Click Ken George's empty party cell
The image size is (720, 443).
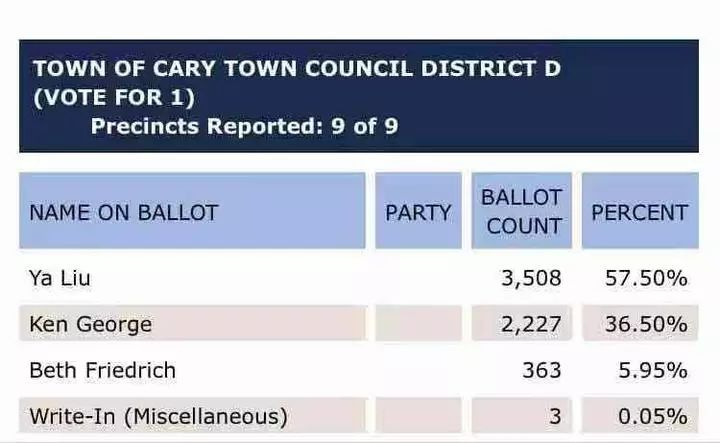pyautogui.click(x=418, y=323)
